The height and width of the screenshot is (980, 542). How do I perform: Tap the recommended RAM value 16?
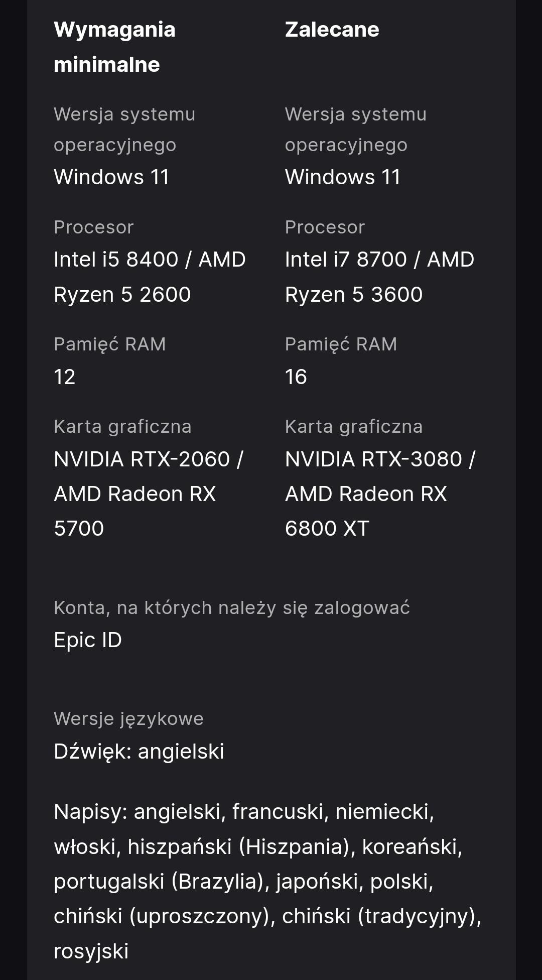point(296,377)
